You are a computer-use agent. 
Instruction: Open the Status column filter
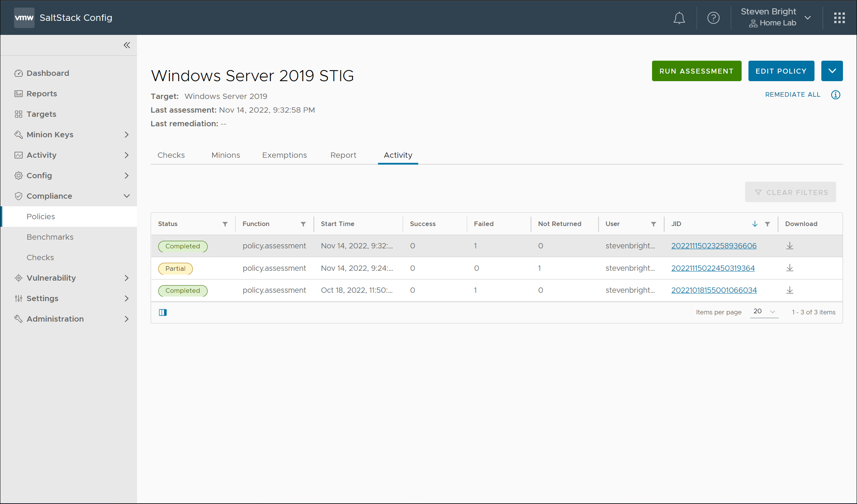(225, 224)
